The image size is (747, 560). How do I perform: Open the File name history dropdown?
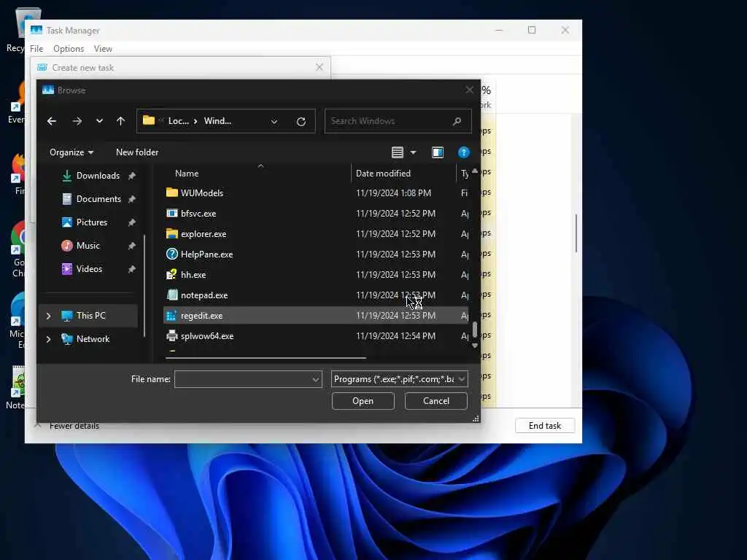[x=316, y=379]
